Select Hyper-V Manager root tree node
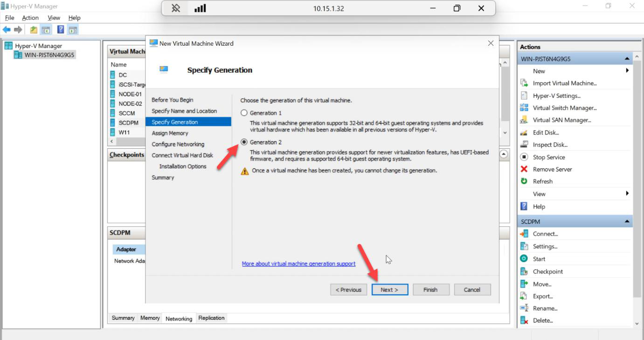The image size is (644, 340). pos(38,46)
